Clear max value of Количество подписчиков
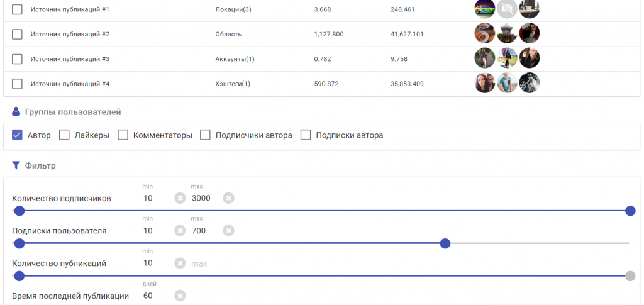 (228, 198)
